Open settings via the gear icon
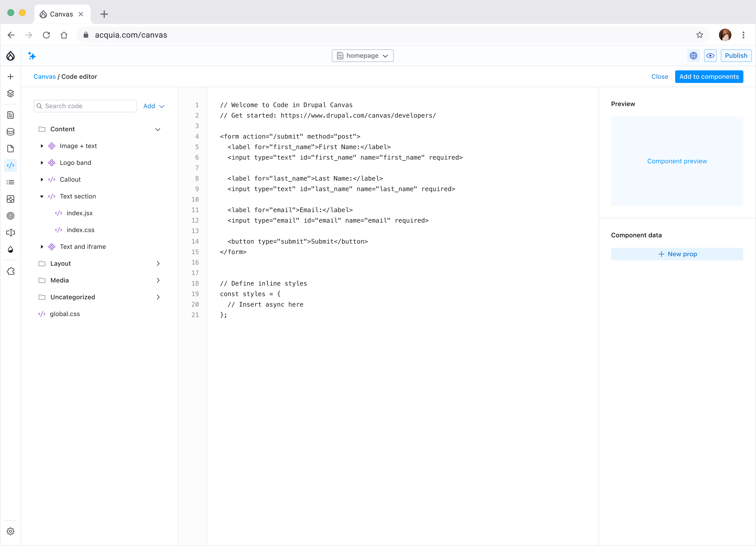756x546 pixels. (10, 531)
